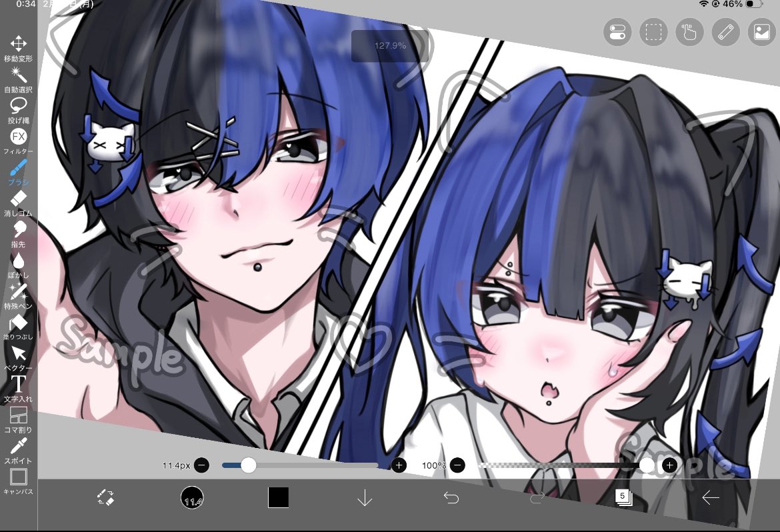The image size is (780, 532).
Task: Open the FX Filter tool
Action: tap(19, 137)
